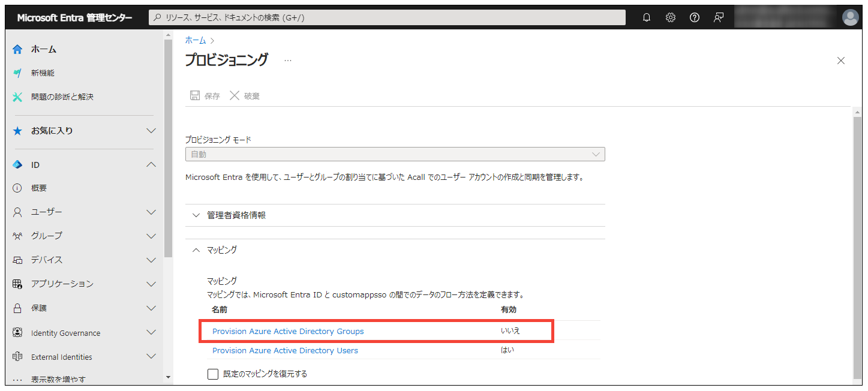Viewport: 868px width, 391px height.
Task: Open 新機能 in the sidebar
Action: [43, 73]
